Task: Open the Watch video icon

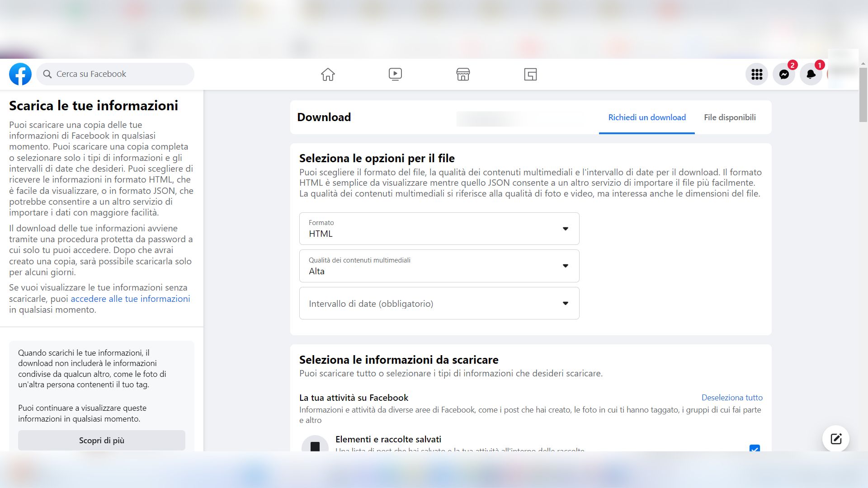Action: (395, 74)
